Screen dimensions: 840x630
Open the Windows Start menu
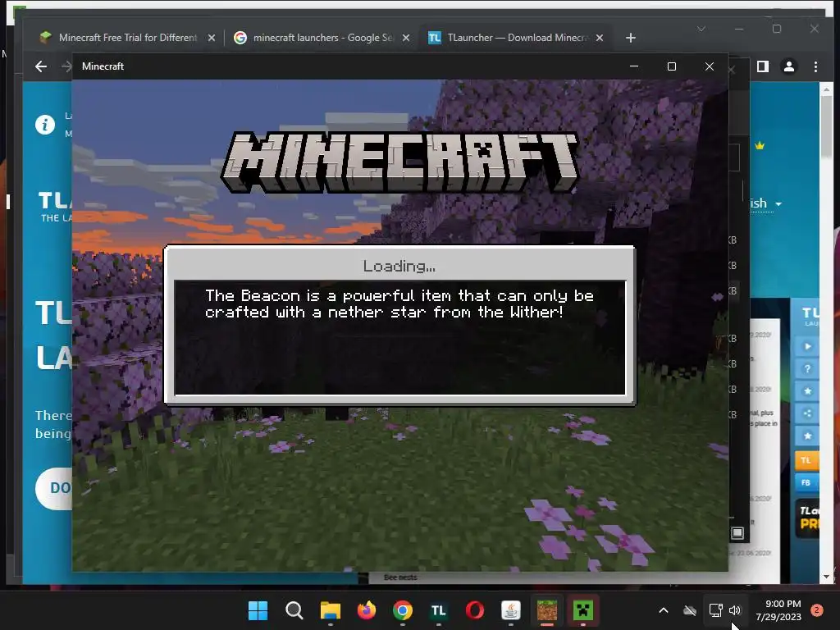tap(258, 610)
